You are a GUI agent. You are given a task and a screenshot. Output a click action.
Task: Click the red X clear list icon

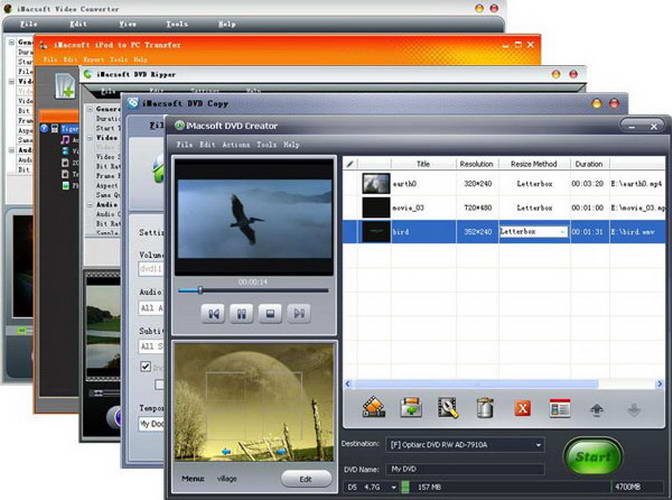[x=522, y=407]
